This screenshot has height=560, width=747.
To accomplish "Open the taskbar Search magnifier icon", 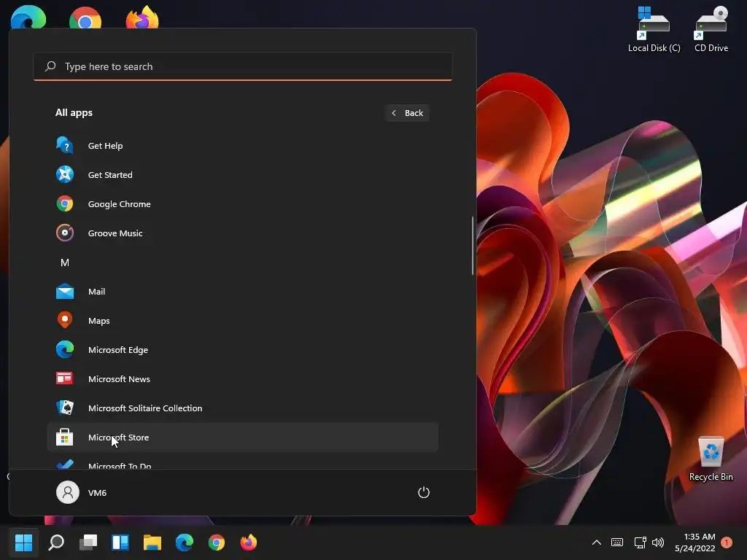I will (56, 542).
